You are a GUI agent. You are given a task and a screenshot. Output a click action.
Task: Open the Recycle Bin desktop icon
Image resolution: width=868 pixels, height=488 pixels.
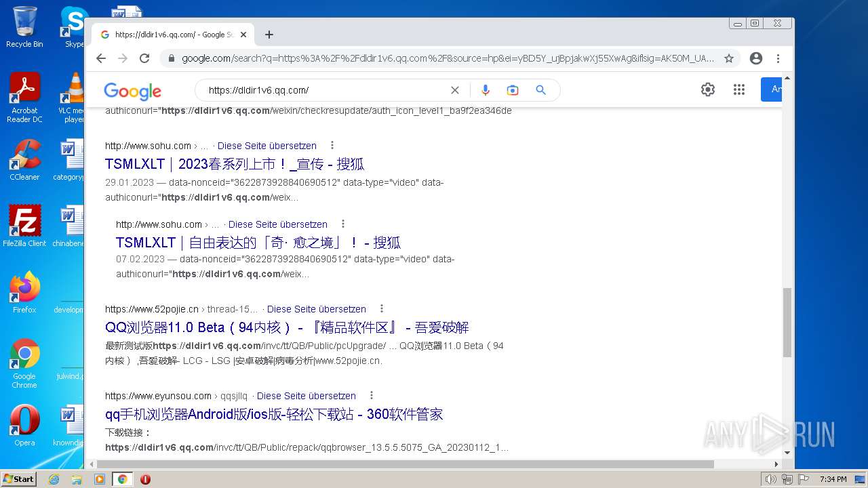coord(24,27)
